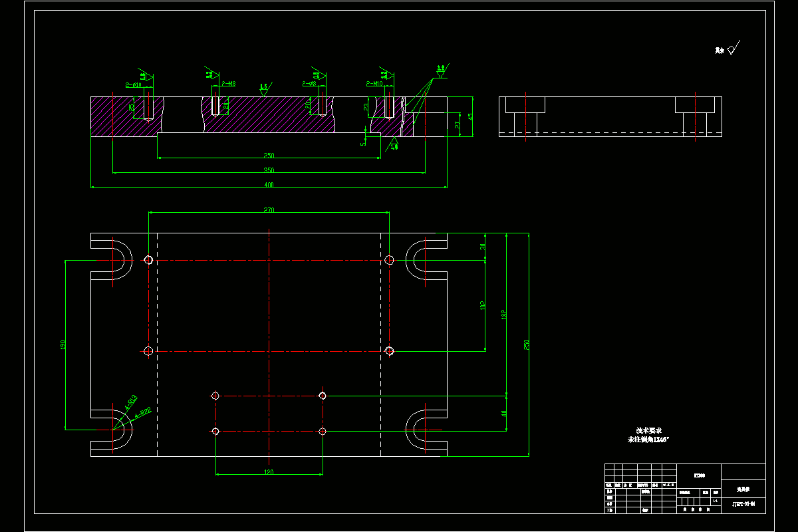Select the 102 vertical dimension text
The width and height of the screenshot is (798, 532).
point(483,306)
